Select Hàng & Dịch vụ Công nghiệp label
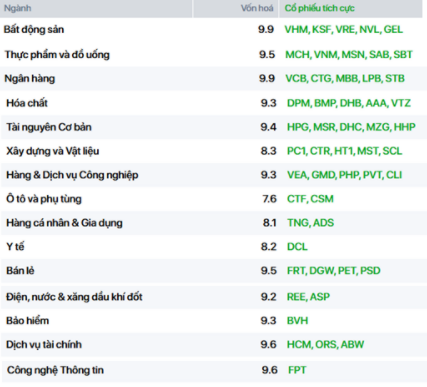The height and width of the screenshot is (387, 427). pyautogui.click(x=72, y=175)
